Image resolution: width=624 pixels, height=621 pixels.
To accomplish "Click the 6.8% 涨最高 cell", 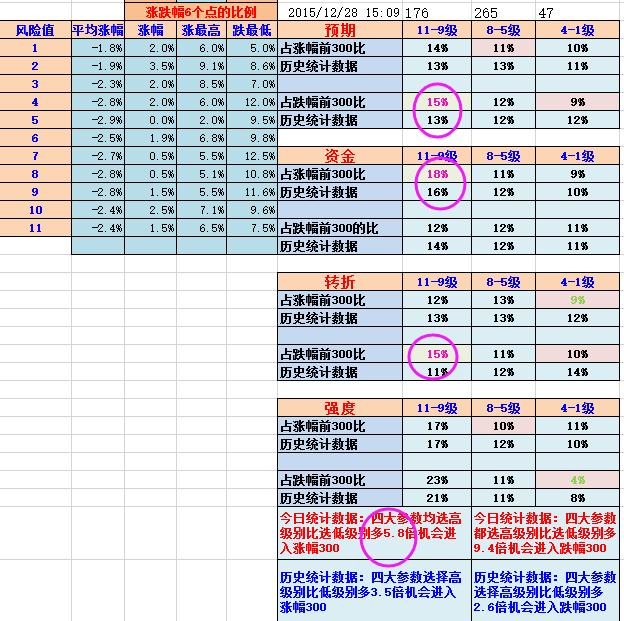I will [x=201, y=138].
